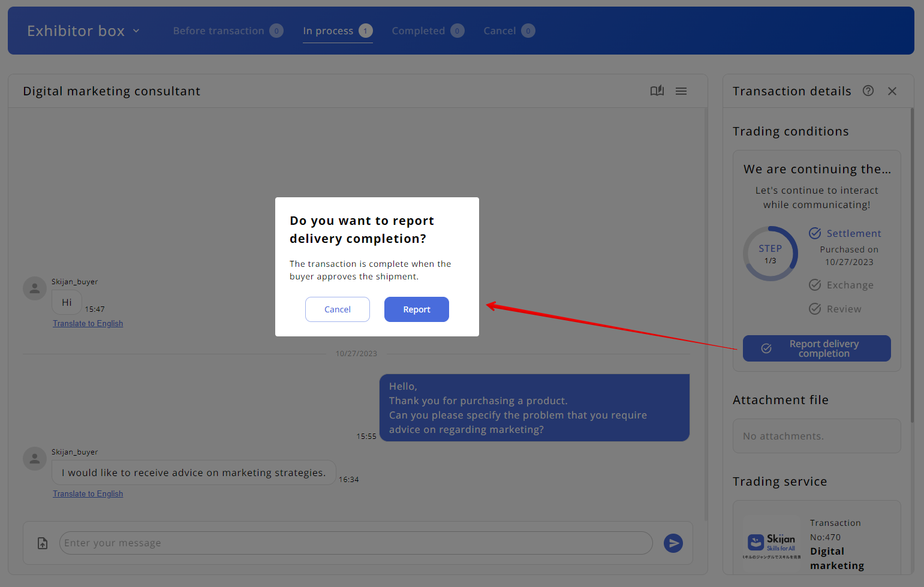Click Translate to English under Hi message
The height and width of the screenshot is (587, 924).
pyautogui.click(x=88, y=323)
